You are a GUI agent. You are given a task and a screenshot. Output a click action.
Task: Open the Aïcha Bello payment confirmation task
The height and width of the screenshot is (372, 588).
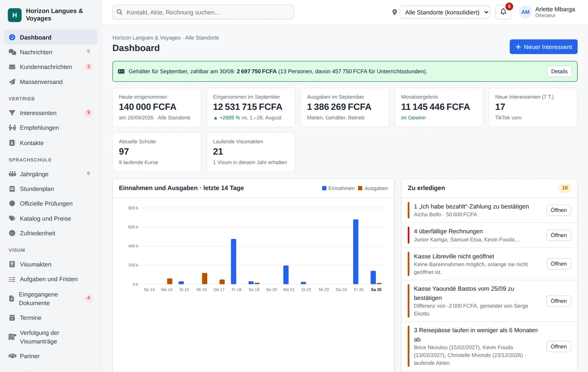559,210
